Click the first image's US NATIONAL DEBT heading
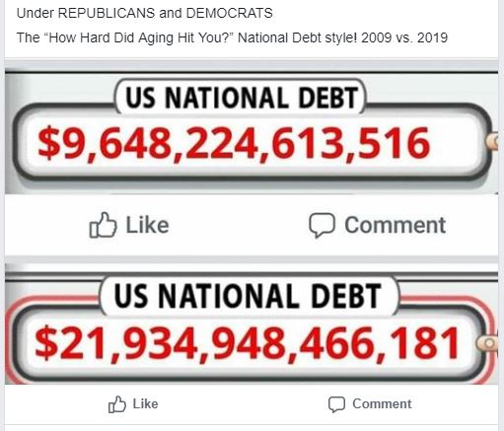Viewport: 504px width, 431px height. (x=242, y=98)
